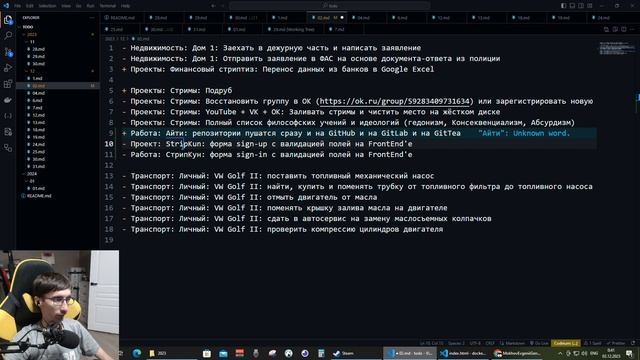Click the Prettier status bar item
Image resolution: width=640 pixels, height=360 pixels.
616,343
